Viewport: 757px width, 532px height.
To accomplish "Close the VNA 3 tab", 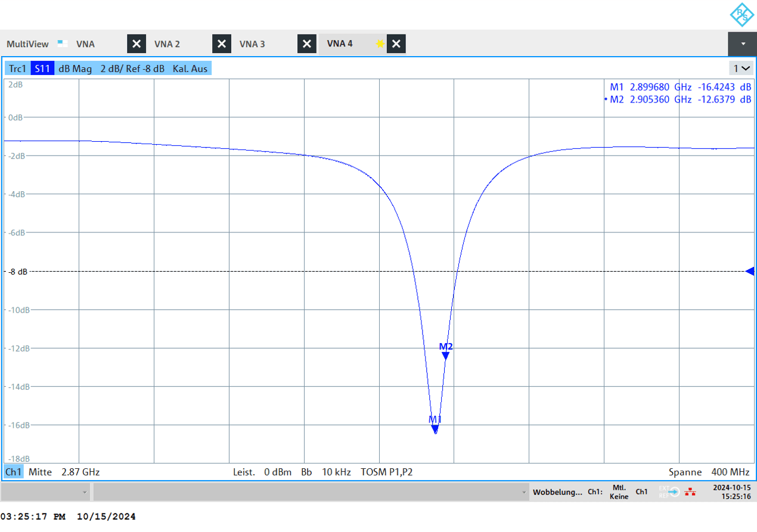I will (x=307, y=44).
